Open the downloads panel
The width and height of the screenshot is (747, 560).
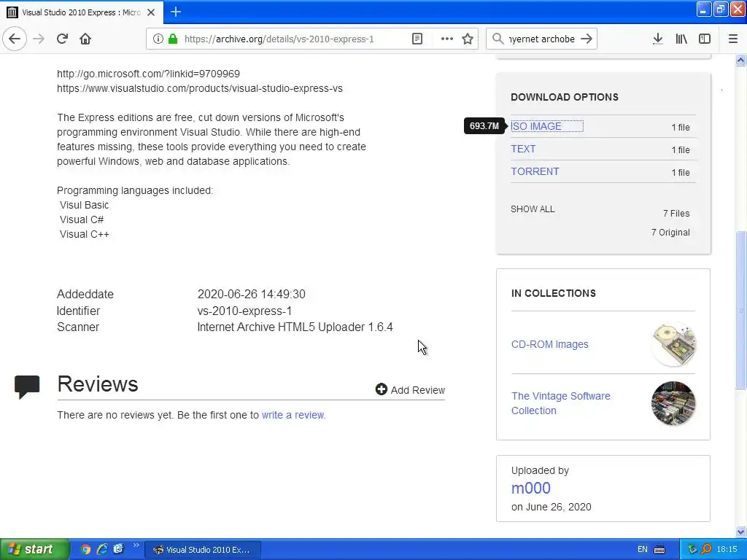click(x=657, y=39)
